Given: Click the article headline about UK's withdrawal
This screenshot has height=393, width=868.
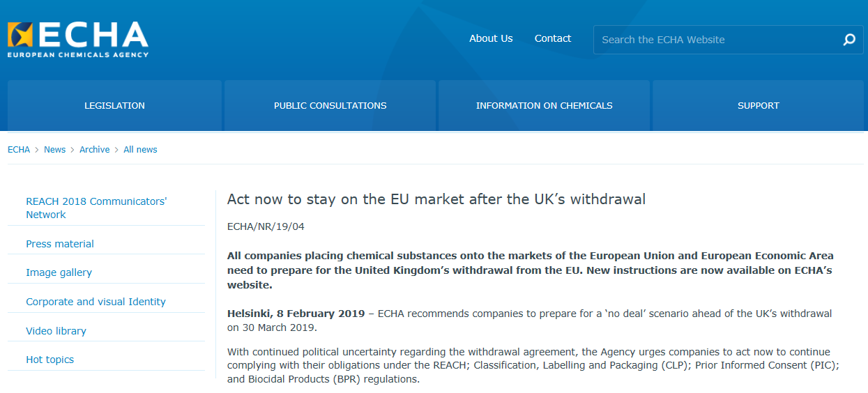Looking at the screenshot, I should coord(436,199).
